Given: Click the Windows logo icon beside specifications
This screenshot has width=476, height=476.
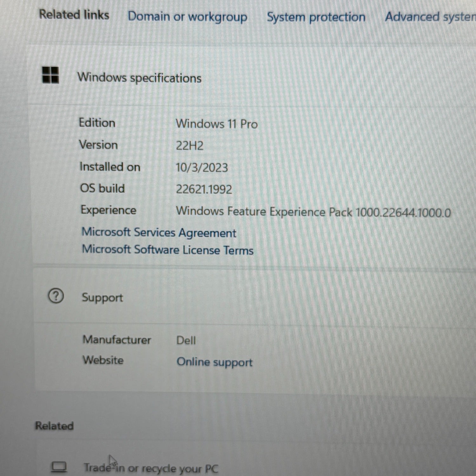Looking at the screenshot, I should [50, 75].
